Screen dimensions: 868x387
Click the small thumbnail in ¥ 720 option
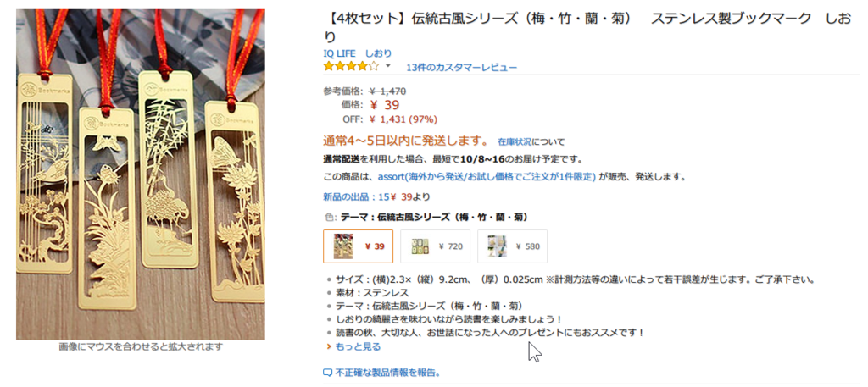420,246
